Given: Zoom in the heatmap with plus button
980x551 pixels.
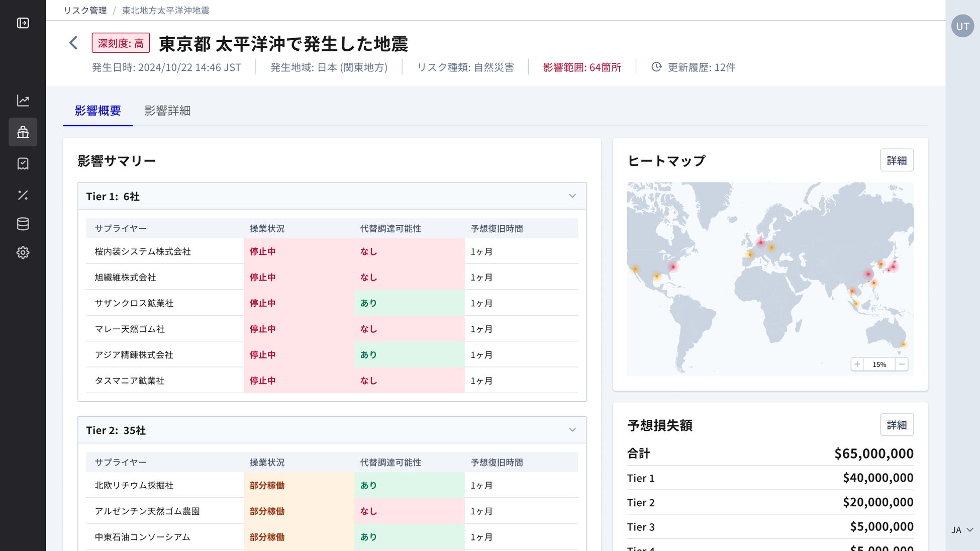Looking at the screenshot, I should click(857, 364).
